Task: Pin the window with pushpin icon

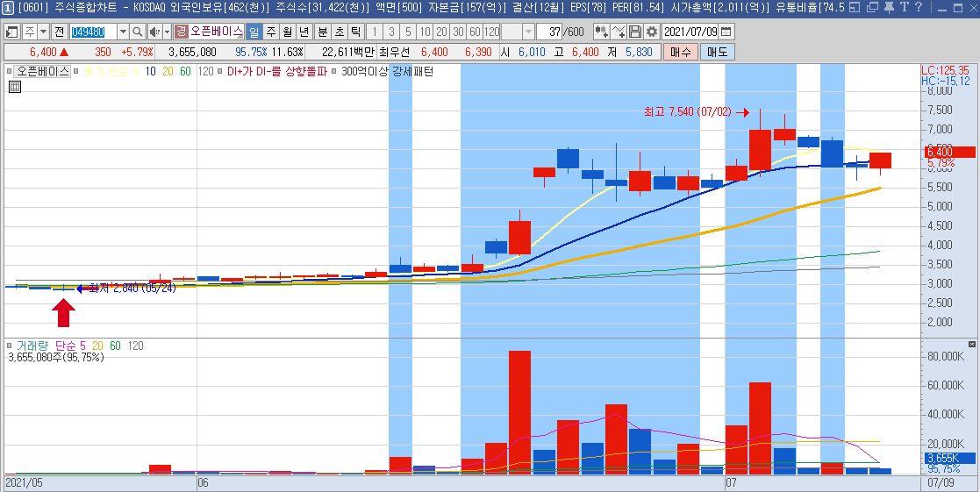Action: click(888, 8)
